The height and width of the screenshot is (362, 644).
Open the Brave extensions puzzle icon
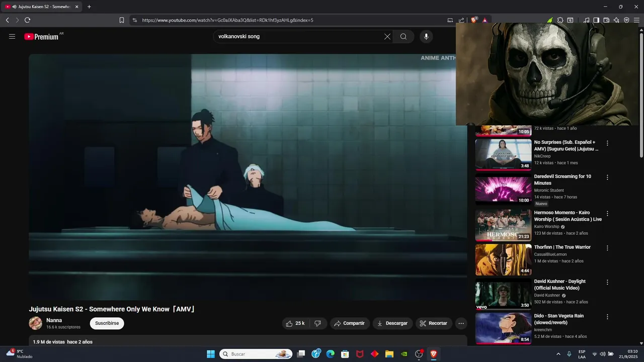[560, 20]
